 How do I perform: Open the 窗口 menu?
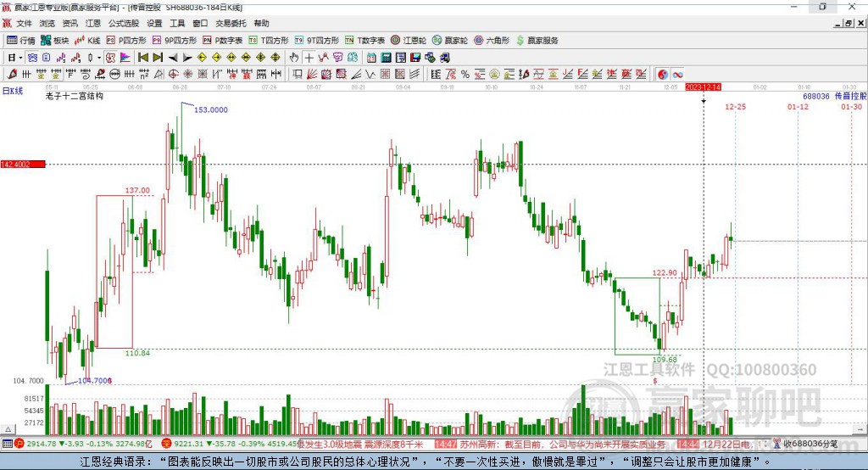pos(200,23)
